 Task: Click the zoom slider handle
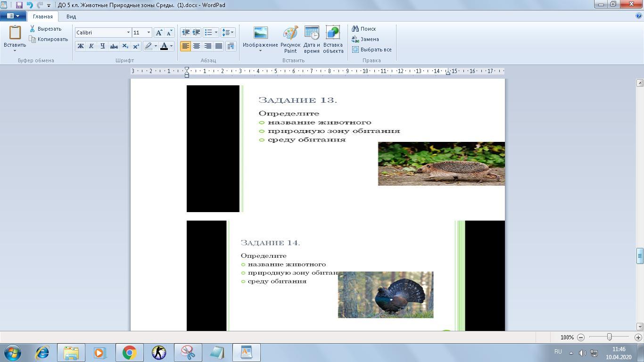609,337
